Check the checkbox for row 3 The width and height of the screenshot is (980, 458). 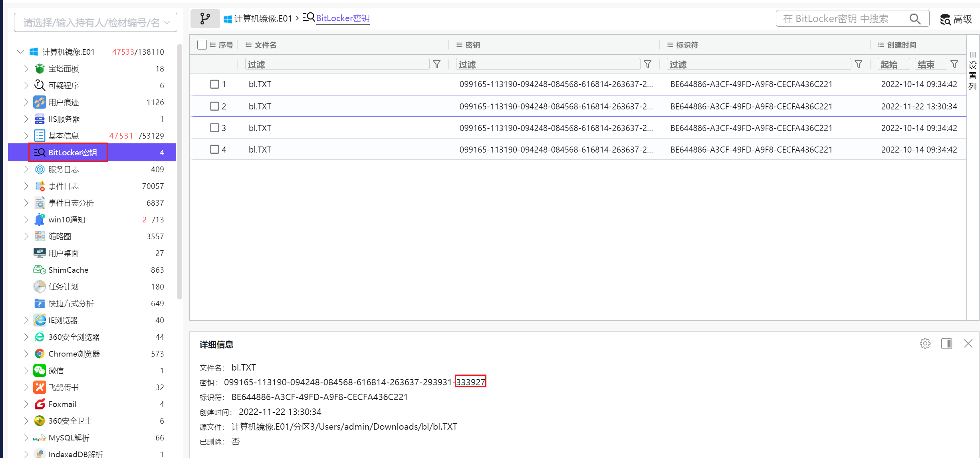214,128
